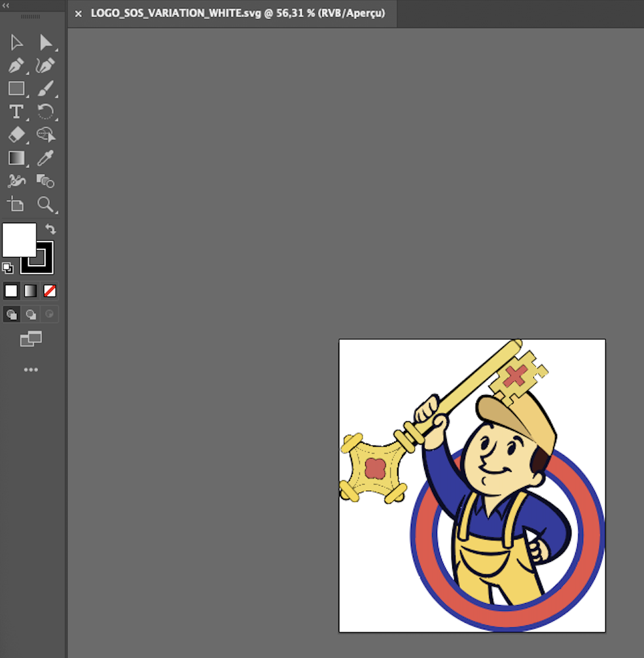Select the Direct Selection tool
Viewport: 644px width, 658px height.
(46, 43)
